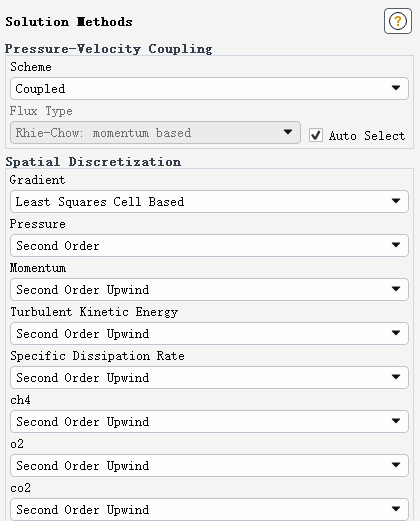Expand the Momentum discretization dropdown
420x521 pixels.
pos(209,289)
